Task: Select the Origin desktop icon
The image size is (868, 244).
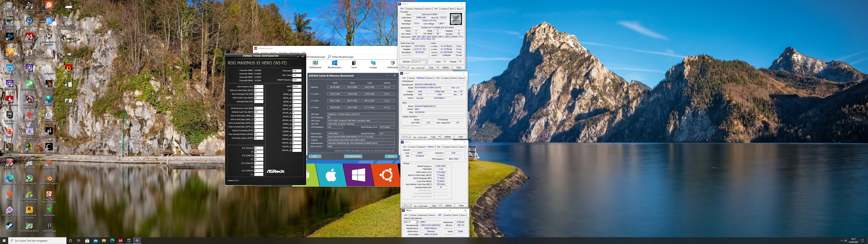Action: [x=9, y=196]
